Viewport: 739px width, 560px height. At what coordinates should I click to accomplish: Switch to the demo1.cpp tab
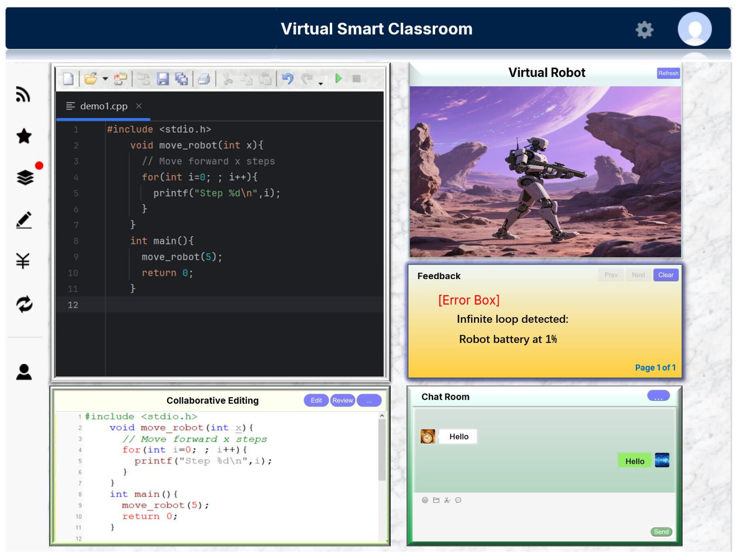point(104,106)
